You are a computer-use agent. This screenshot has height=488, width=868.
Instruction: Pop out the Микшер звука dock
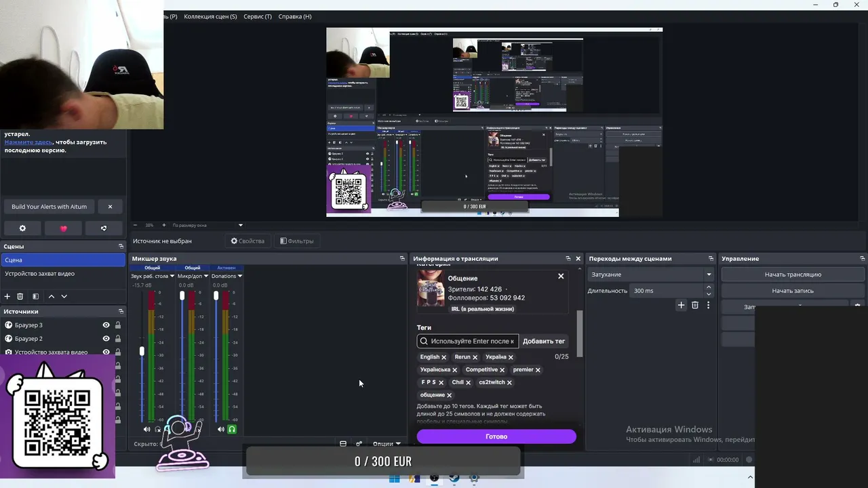click(x=402, y=259)
